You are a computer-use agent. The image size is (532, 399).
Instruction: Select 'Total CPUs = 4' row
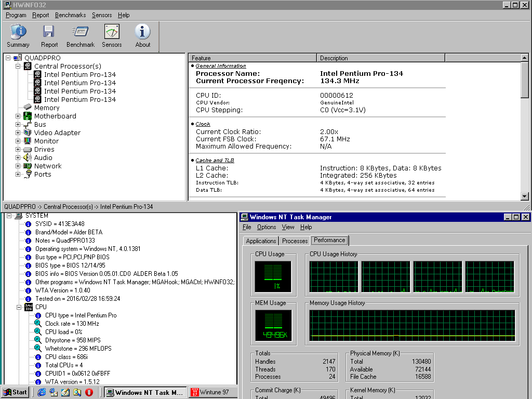[x=64, y=365]
